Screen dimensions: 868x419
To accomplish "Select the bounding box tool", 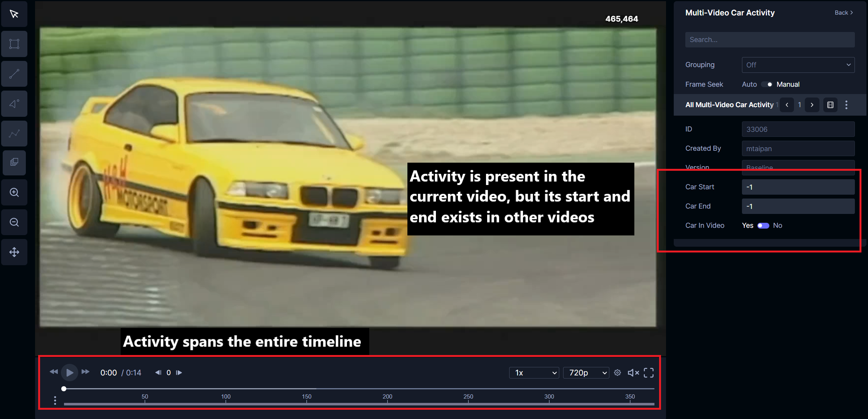I will pos(14,44).
